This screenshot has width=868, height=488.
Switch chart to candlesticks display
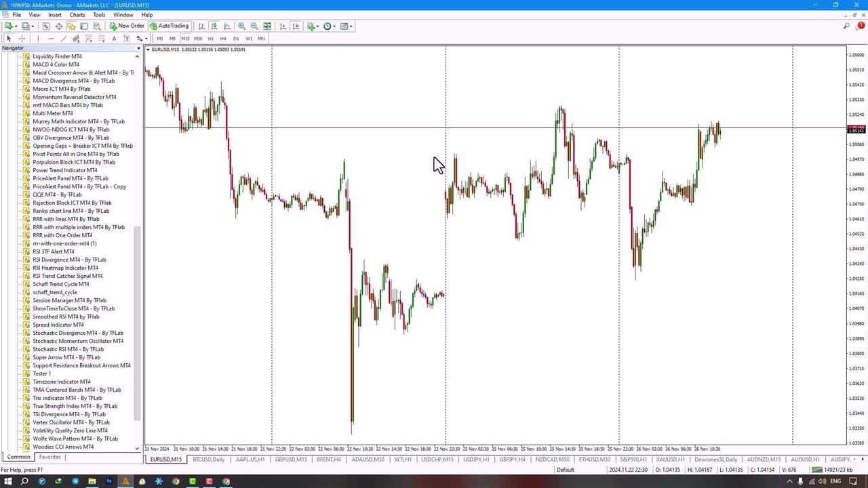(x=214, y=26)
